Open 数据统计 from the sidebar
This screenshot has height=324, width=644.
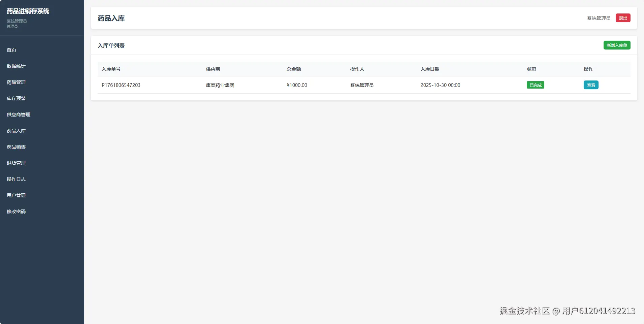tap(16, 66)
